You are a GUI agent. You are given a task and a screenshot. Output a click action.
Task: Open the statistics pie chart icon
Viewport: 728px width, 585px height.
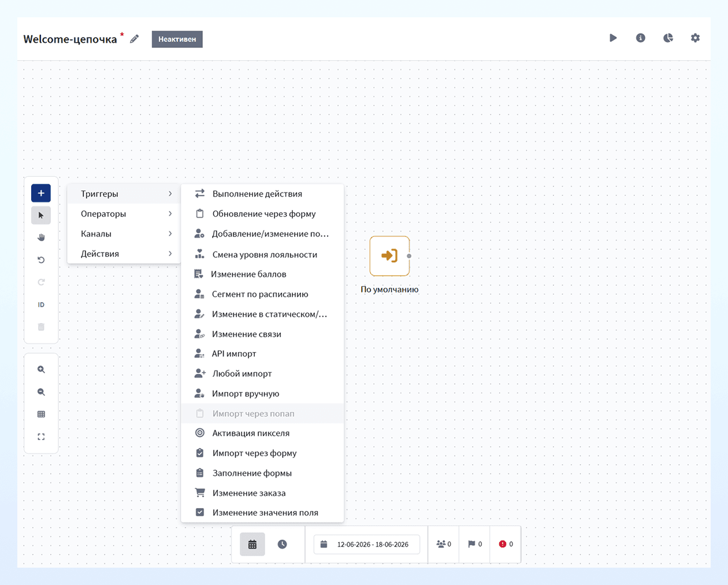[x=668, y=38]
